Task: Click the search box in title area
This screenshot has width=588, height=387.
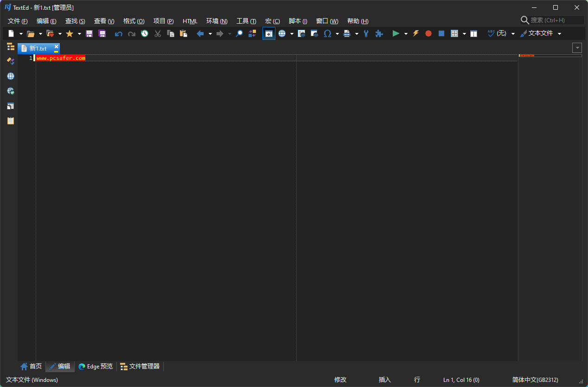Action: 556,20
